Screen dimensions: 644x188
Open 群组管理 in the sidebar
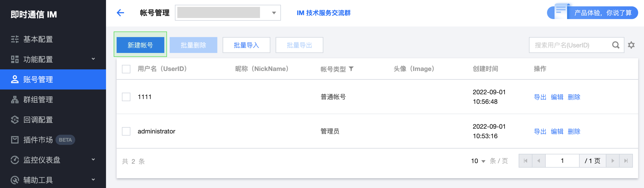[x=53, y=99]
